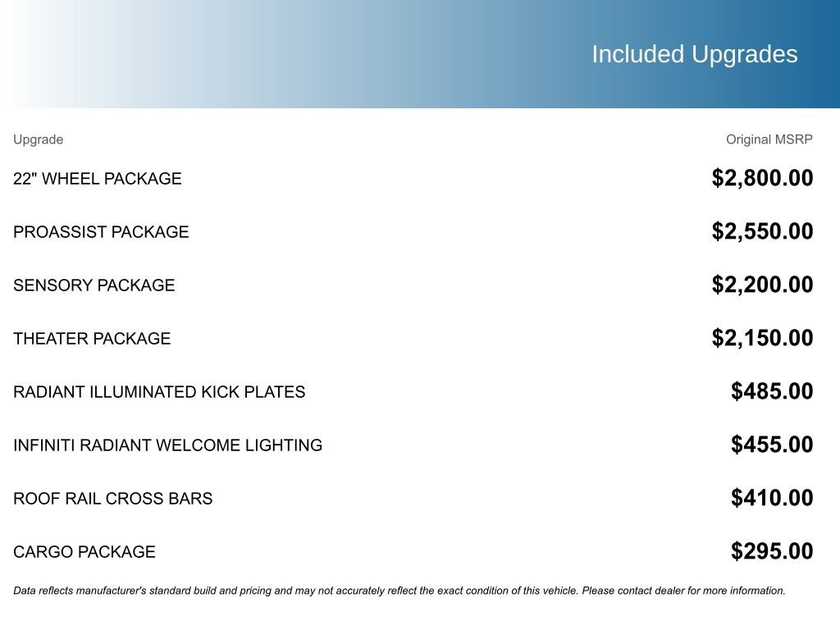Click the $410.00 cross bars price
The width and height of the screenshot is (840, 630).
point(772,498)
